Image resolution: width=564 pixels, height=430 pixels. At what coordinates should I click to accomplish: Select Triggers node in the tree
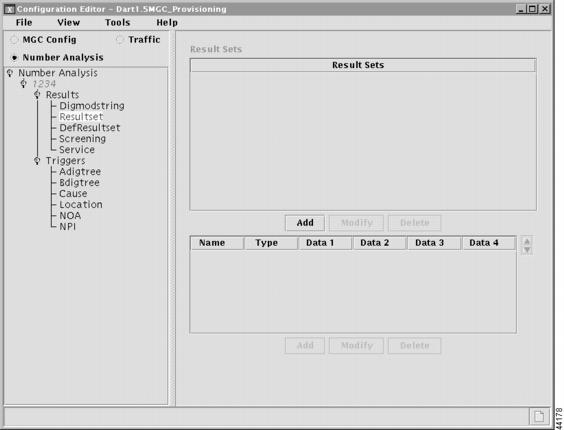click(x=65, y=161)
